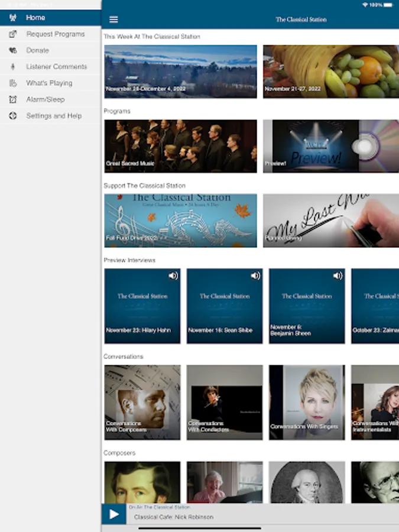The width and height of the screenshot is (399, 532).
Task: Click the 'Programs' section heading
Action: coord(117,111)
